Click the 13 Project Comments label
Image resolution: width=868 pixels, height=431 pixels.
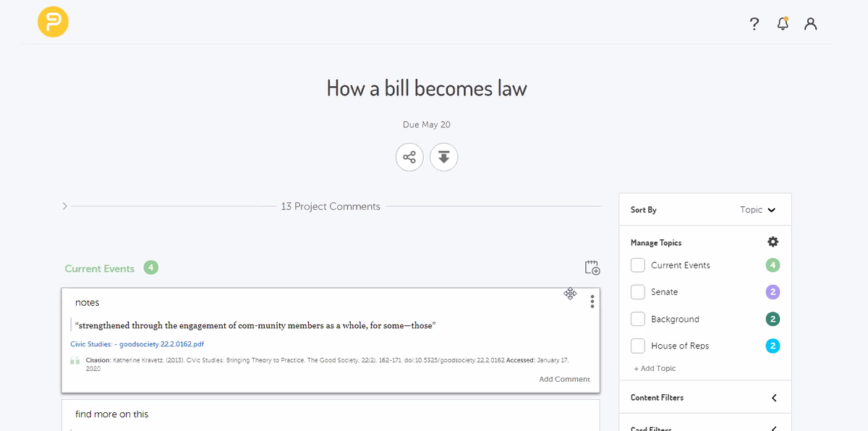[x=331, y=206]
